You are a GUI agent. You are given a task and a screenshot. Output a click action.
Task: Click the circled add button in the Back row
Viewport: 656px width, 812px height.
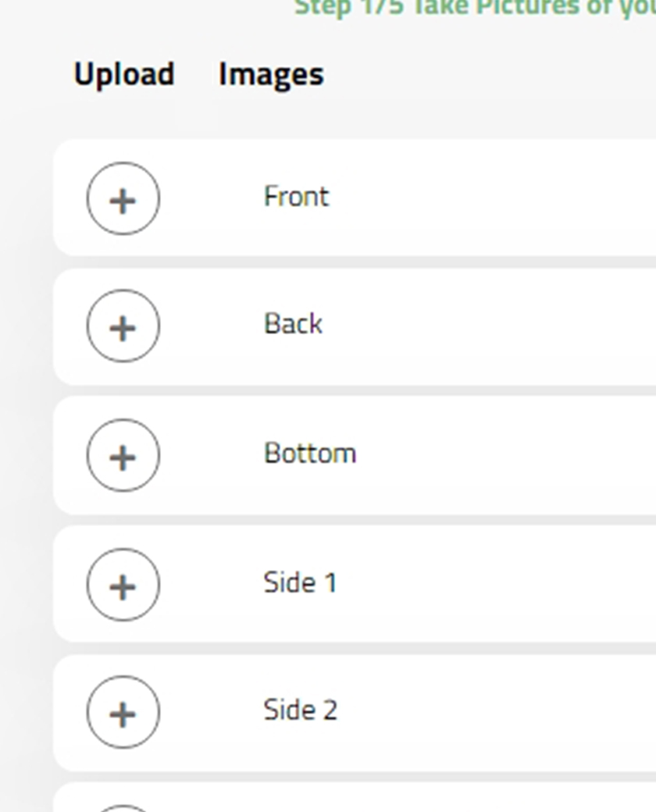click(122, 328)
